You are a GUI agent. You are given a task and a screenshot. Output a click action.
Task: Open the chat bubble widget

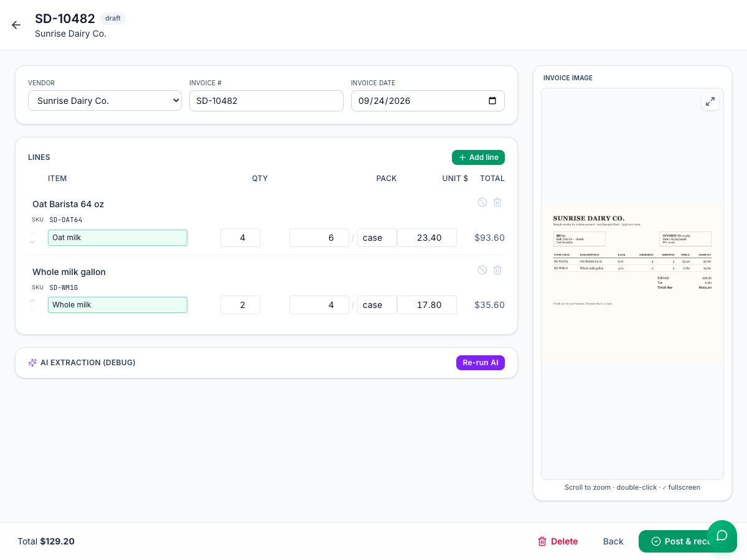pyautogui.click(x=722, y=536)
